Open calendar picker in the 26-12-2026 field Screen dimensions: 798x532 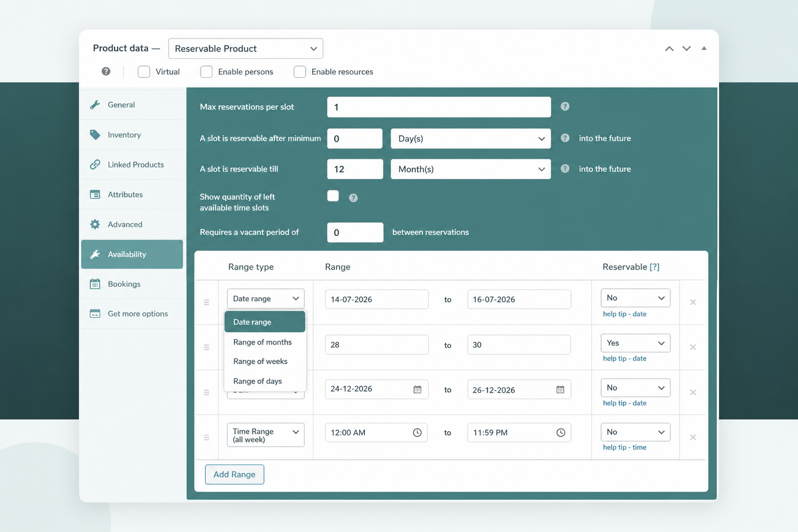point(560,389)
